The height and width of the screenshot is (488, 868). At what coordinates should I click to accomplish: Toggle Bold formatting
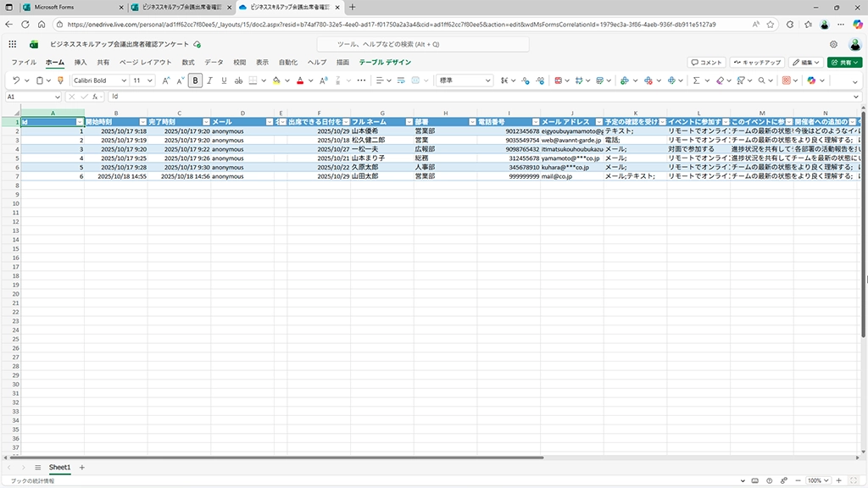[196, 80]
